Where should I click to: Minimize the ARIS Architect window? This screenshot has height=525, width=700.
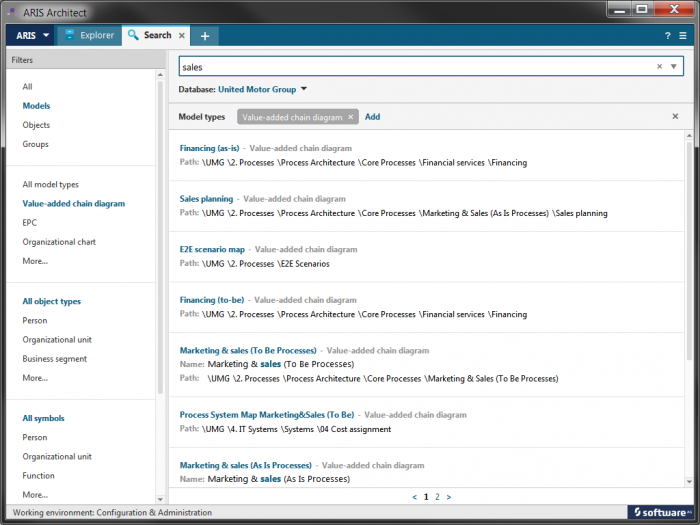tap(620, 9)
